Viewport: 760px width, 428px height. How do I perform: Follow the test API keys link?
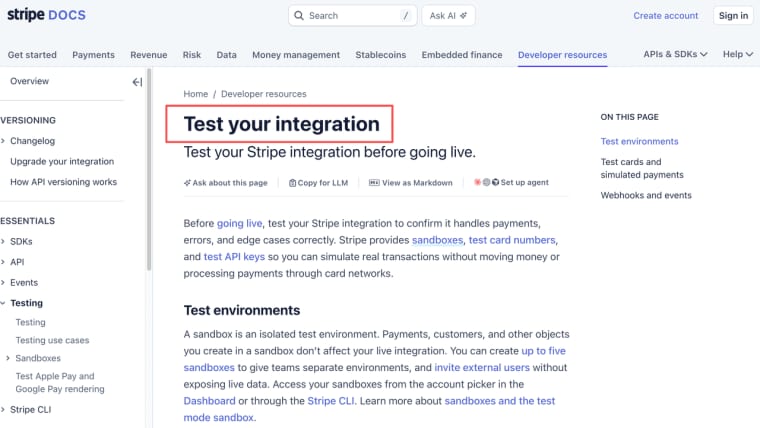tap(234, 257)
